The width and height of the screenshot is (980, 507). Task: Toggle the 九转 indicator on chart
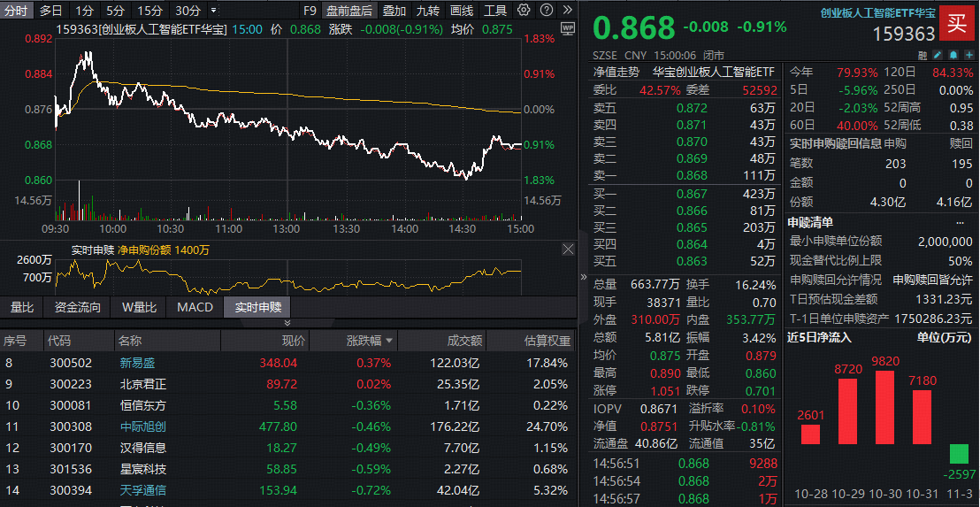428,11
